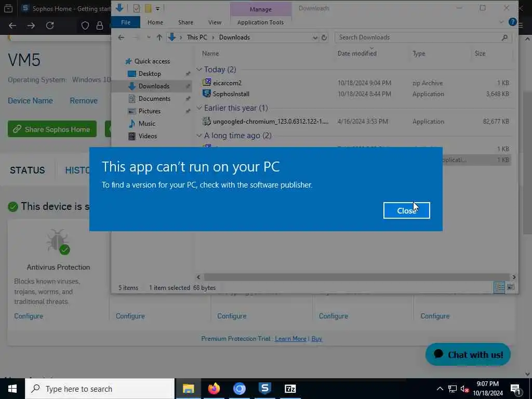532x399 pixels.
Task: Switch to Details view icon
Action: point(499,288)
